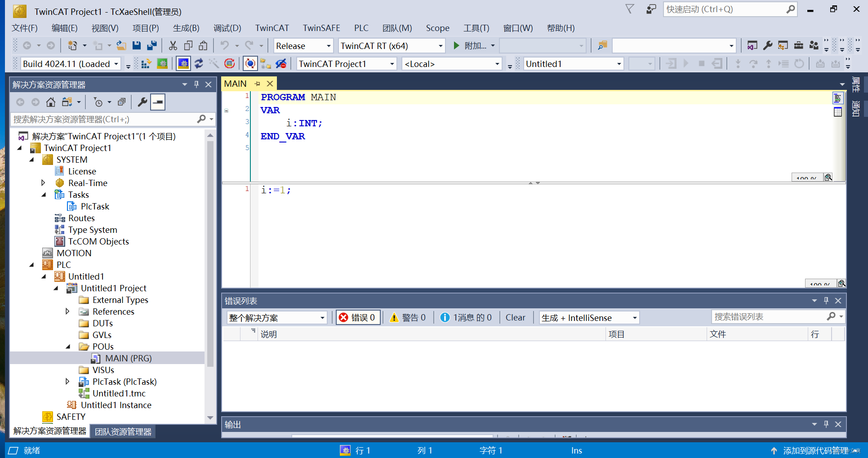Click the Home icon in Solution Explorer
Image resolution: width=868 pixels, height=458 pixels.
[x=51, y=102]
